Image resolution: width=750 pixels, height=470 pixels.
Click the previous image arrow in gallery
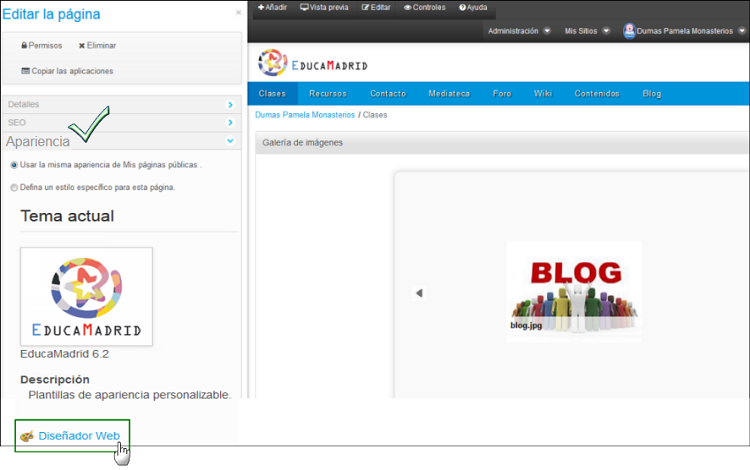[419, 293]
